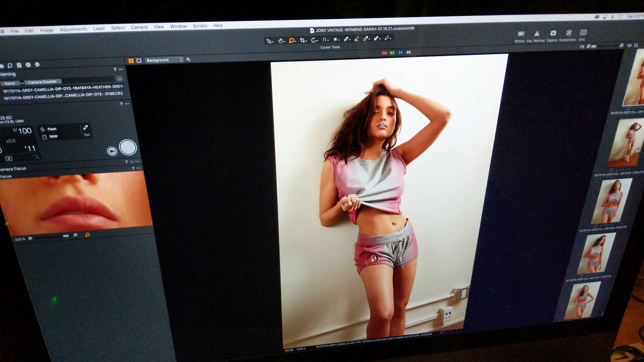Open the Adjustments menu

pos(73,29)
